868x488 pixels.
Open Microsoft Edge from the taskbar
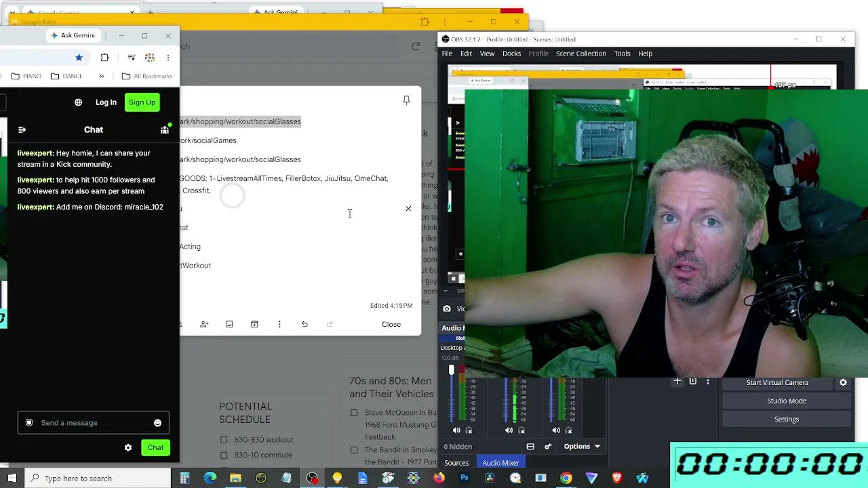(x=210, y=479)
